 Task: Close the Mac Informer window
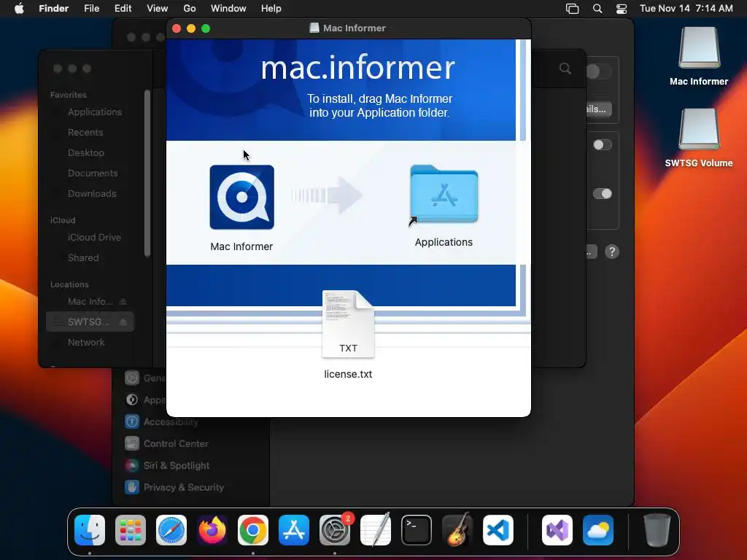tap(177, 28)
